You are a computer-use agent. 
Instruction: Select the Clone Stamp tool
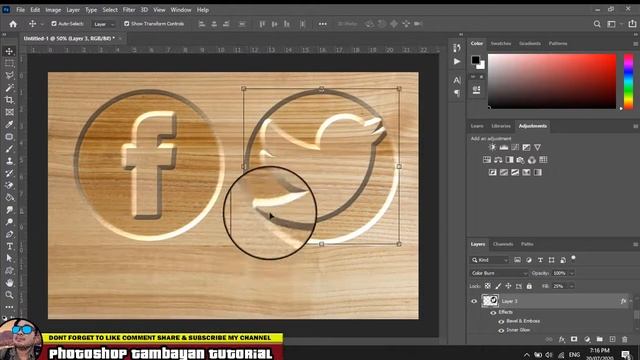(9, 161)
